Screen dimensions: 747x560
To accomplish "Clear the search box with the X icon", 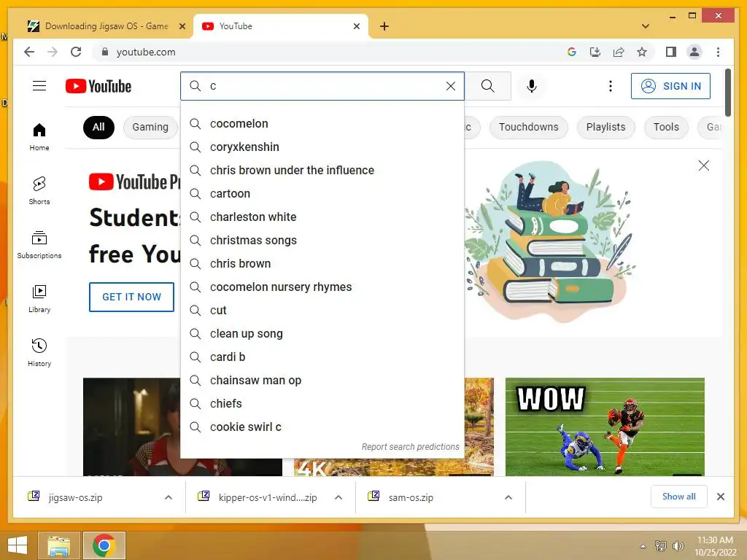I will [x=450, y=86].
